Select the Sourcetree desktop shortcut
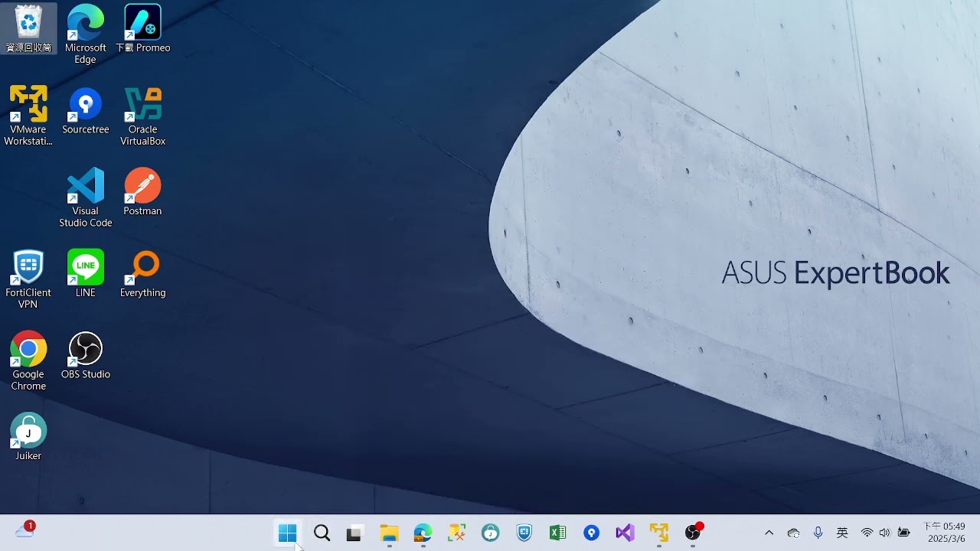This screenshot has width=980, height=551. pos(86,111)
